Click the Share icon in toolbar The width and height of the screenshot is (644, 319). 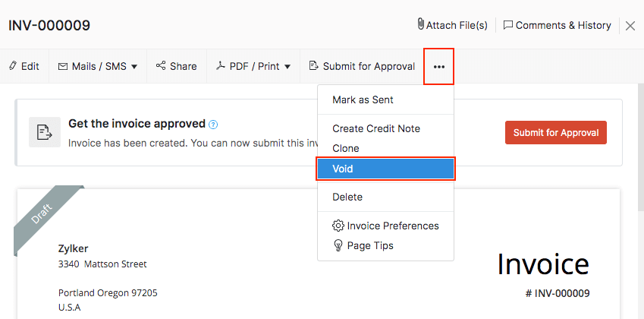click(161, 66)
